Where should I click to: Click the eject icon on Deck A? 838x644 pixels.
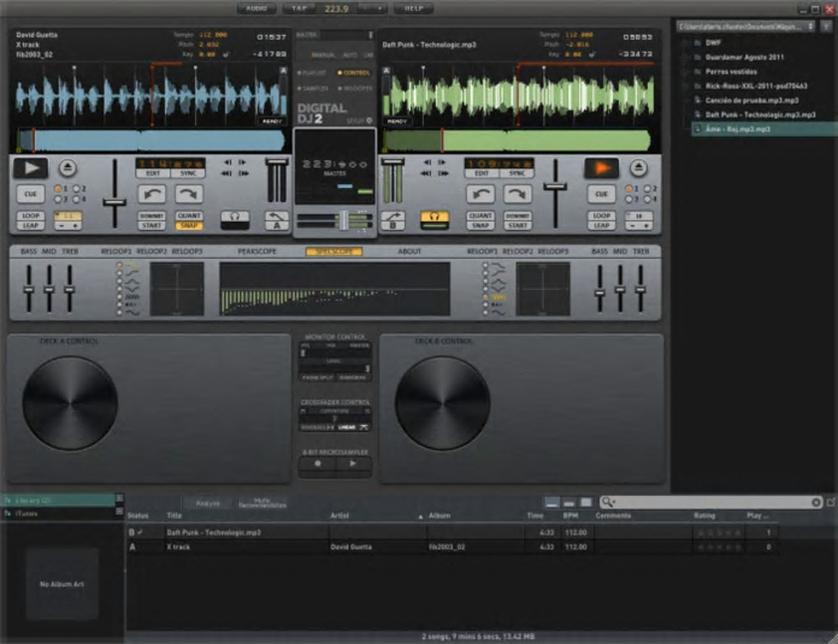[67, 168]
